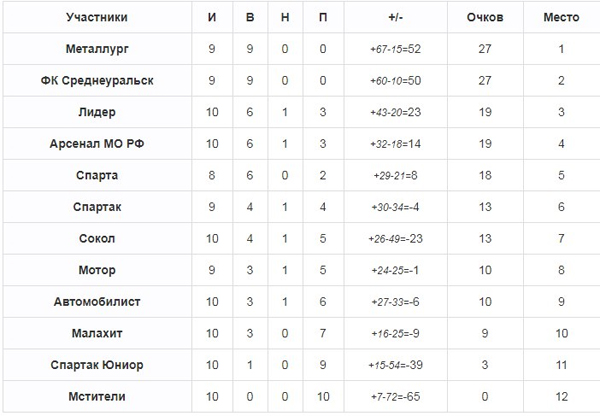Screen dimensions: 600x416
Task: Click the Очков column header
Action: pyautogui.click(x=485, y=17)
